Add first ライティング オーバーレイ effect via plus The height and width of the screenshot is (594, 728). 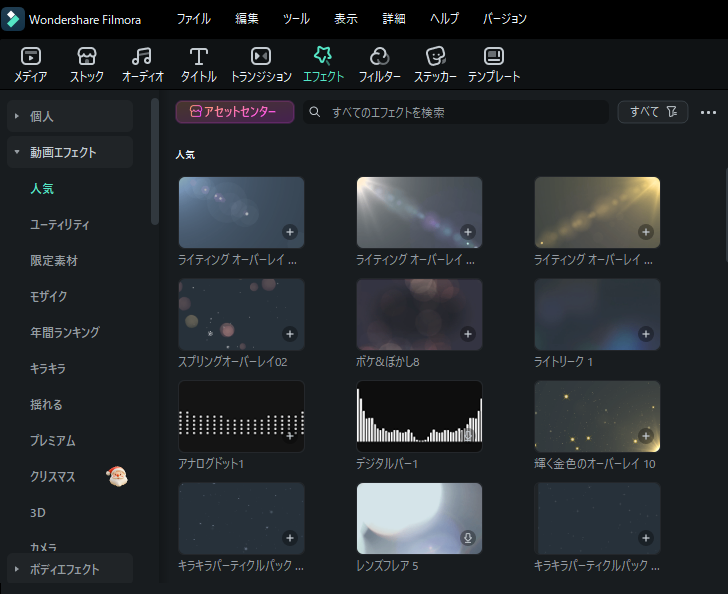click(290, 232)
